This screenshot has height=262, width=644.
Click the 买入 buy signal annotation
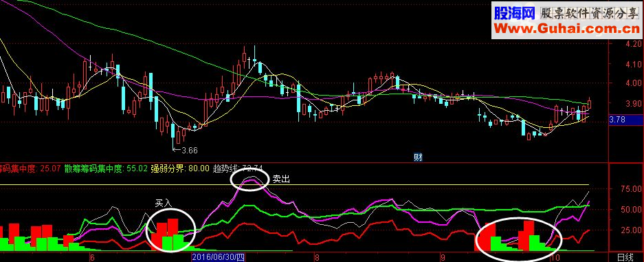click(163, 203)
